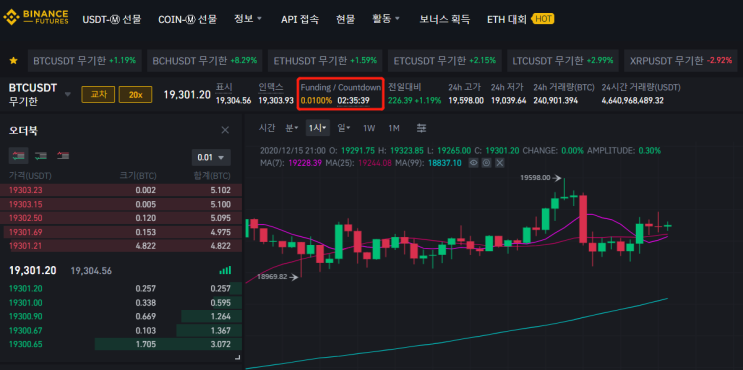The image size is (743, 370).
Task: Open ETH 대회 menu item
Action: pos(507,19)
